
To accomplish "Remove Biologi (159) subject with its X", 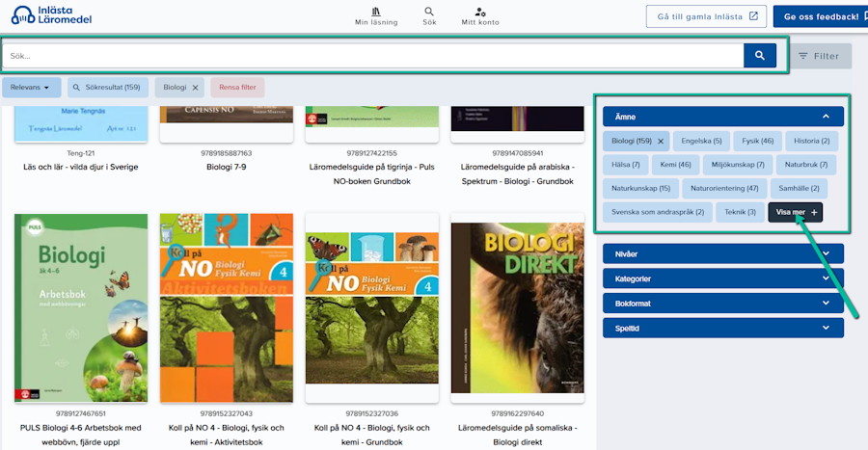I will pos(661,142).
